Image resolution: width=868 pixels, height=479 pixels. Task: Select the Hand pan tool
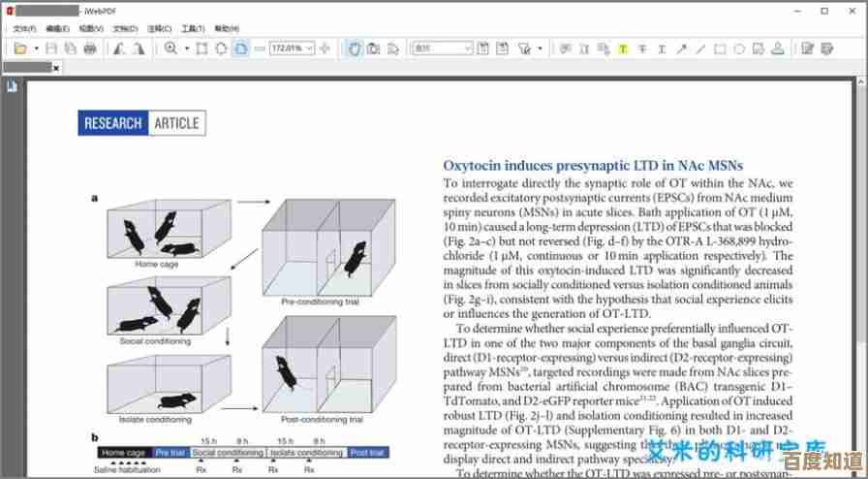(355, 48)
